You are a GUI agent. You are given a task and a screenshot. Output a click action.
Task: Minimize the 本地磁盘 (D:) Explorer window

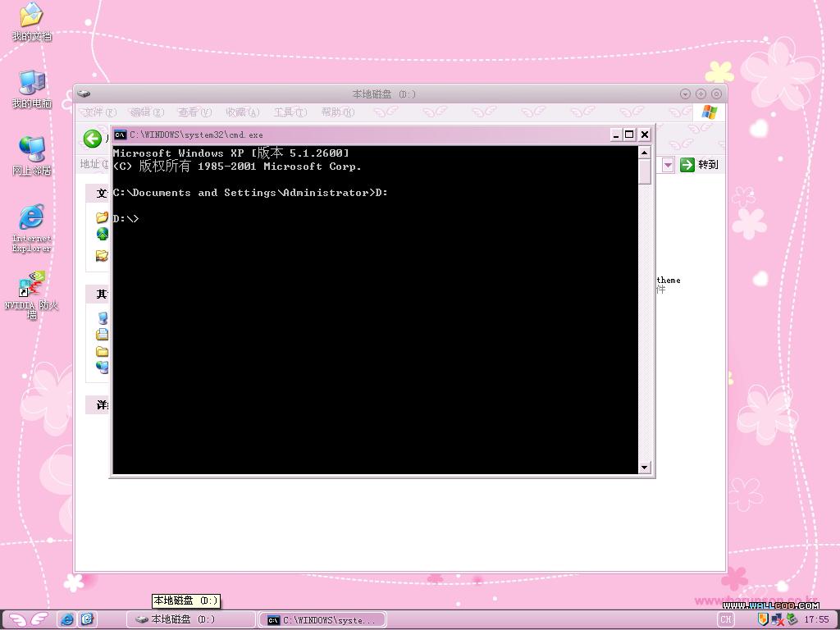point(685,94)
